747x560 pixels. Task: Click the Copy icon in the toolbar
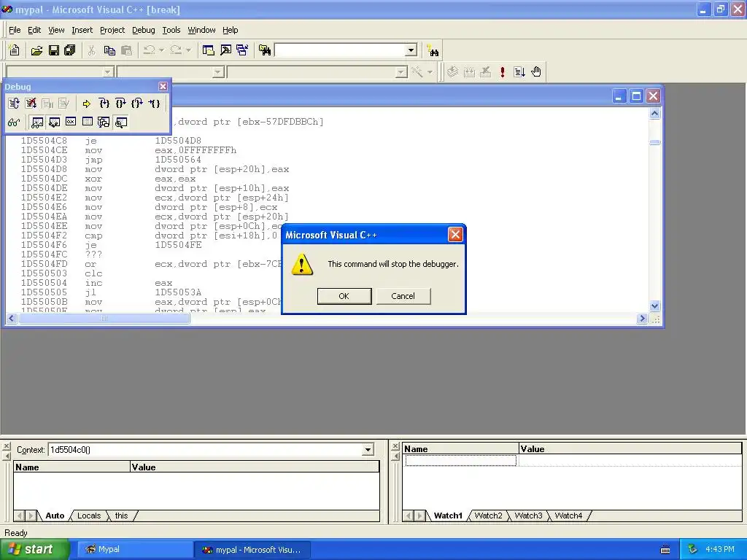(x=109, y=50)
